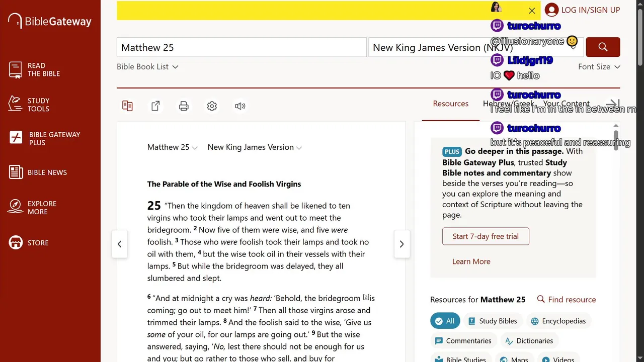Open the Store sidebar item
The image size is (644, 362).
tap(29, 243)
